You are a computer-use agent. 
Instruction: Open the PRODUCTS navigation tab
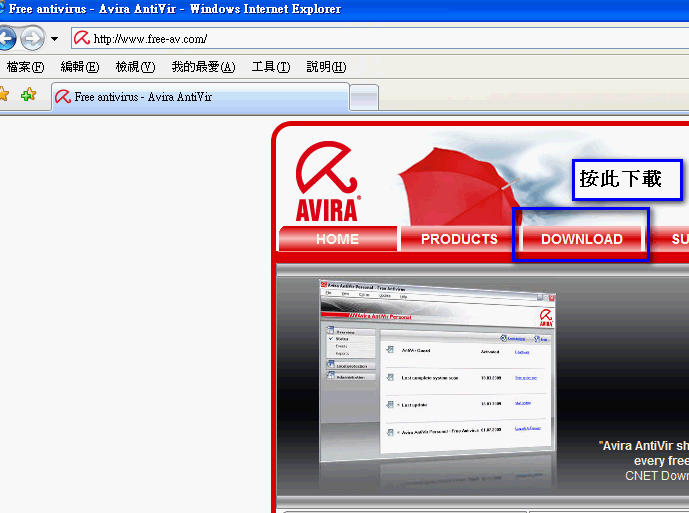(459, 239)
